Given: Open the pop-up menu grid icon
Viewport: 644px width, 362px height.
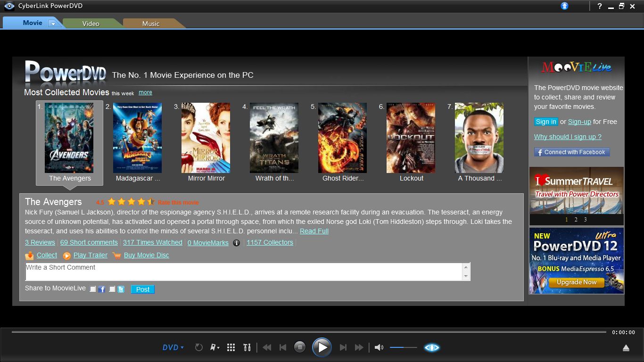Looking at the screenshot, I should [x=231, y=347].
